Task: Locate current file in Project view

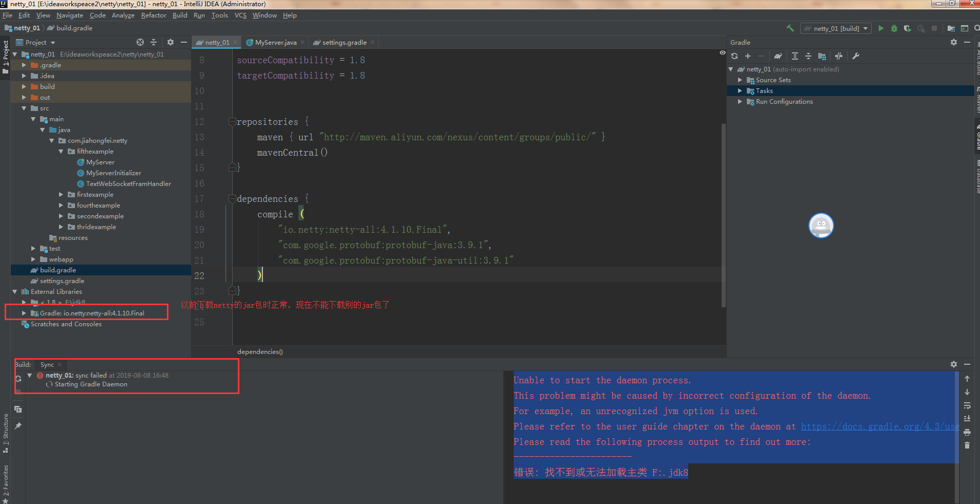Action: (140, 42)
